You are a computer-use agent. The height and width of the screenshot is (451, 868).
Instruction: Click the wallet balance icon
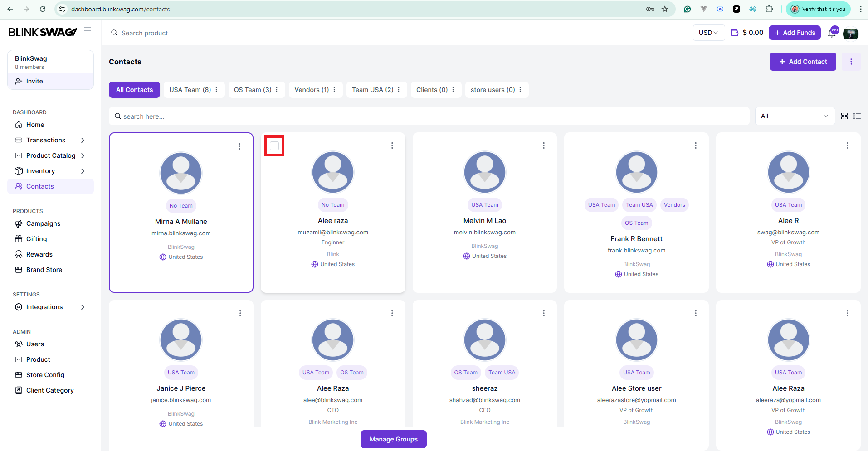coord(735,33)
